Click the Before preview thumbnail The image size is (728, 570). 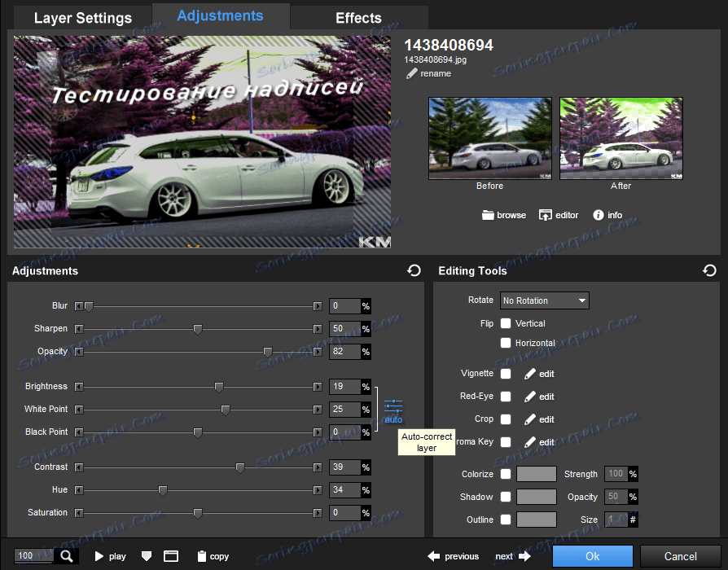tap(489, 138)
